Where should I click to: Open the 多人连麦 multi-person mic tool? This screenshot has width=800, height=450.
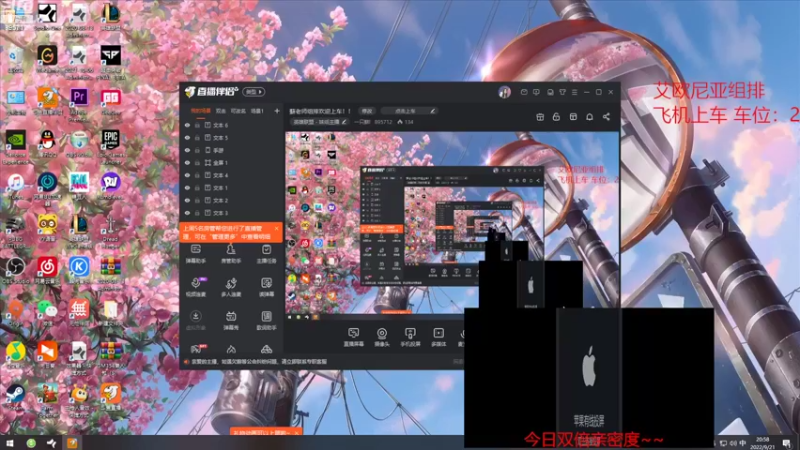pyautogui.click(x=231, y=287)
